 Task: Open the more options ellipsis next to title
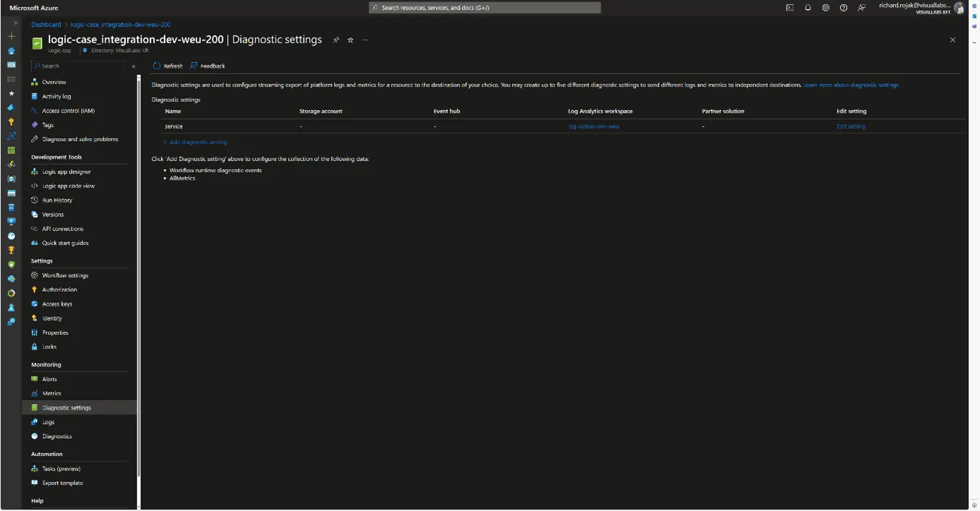pyautogui.click(x=365, y=40)
